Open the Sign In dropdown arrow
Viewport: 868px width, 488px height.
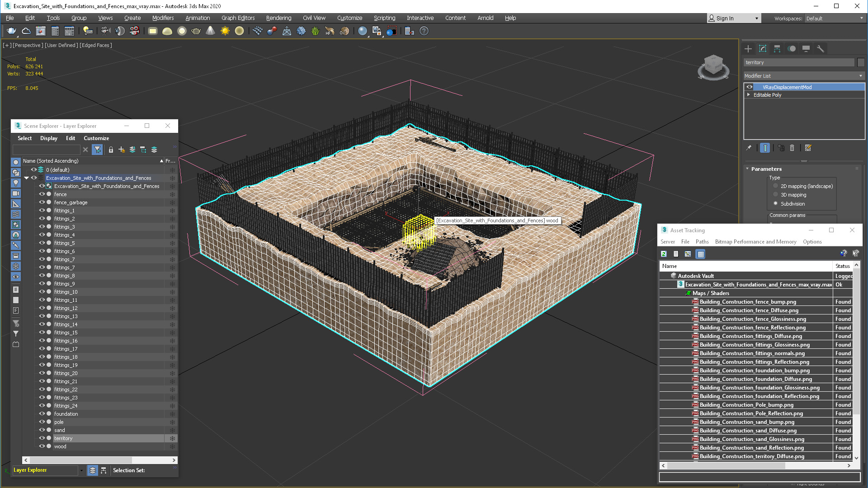click(757, 19)
